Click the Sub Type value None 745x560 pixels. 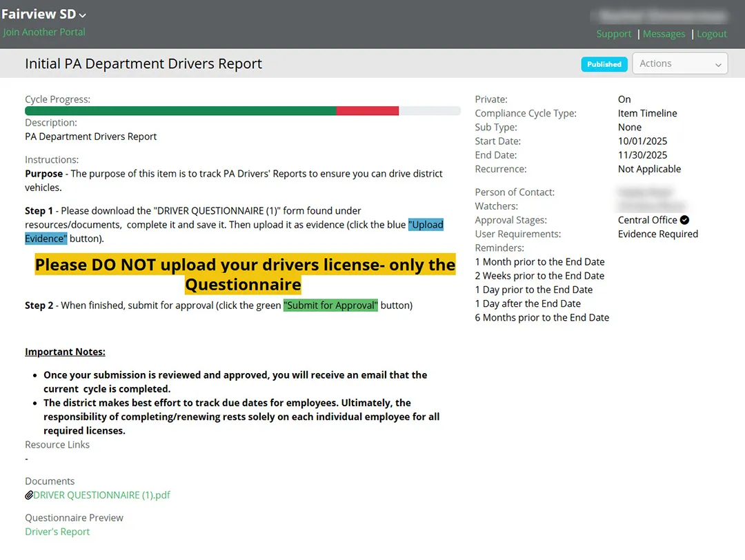(630, 128)
